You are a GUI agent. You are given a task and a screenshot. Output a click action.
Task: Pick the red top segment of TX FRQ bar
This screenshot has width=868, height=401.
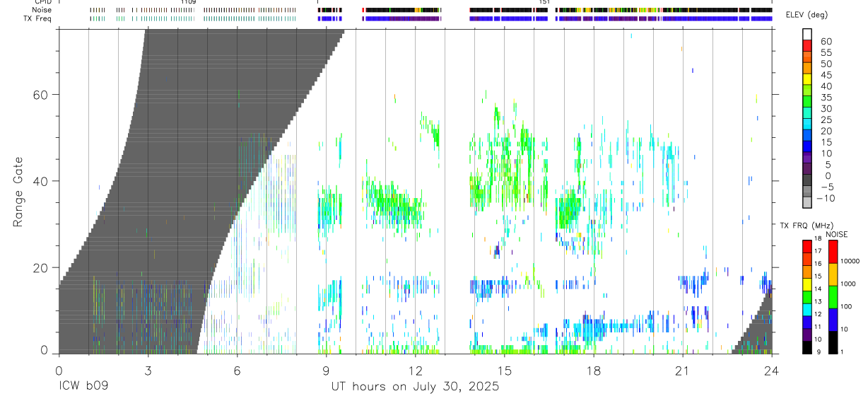pos(807,247)
